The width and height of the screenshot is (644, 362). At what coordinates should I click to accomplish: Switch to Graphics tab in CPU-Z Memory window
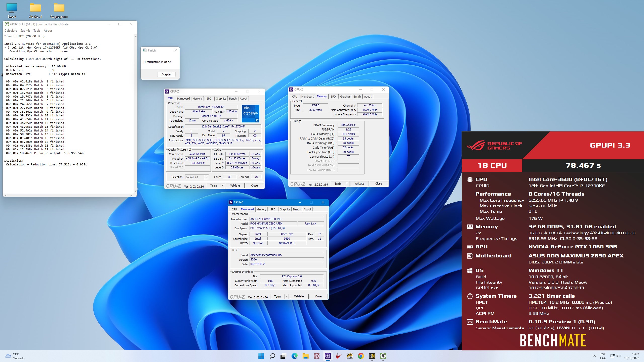click(345, 97)
